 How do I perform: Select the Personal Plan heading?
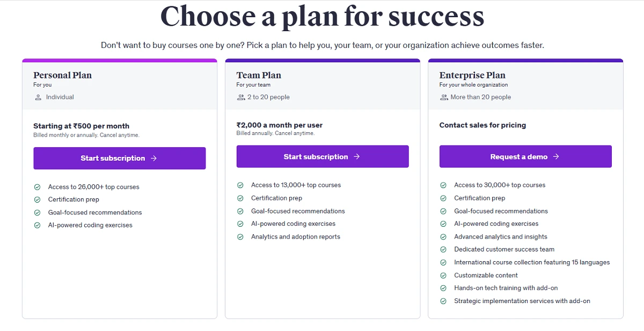(62, 75)
